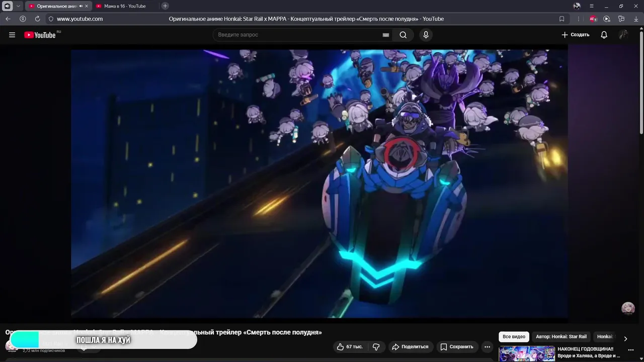Select the Автор: Honkai: Star Rail chip

coord(561,337)
